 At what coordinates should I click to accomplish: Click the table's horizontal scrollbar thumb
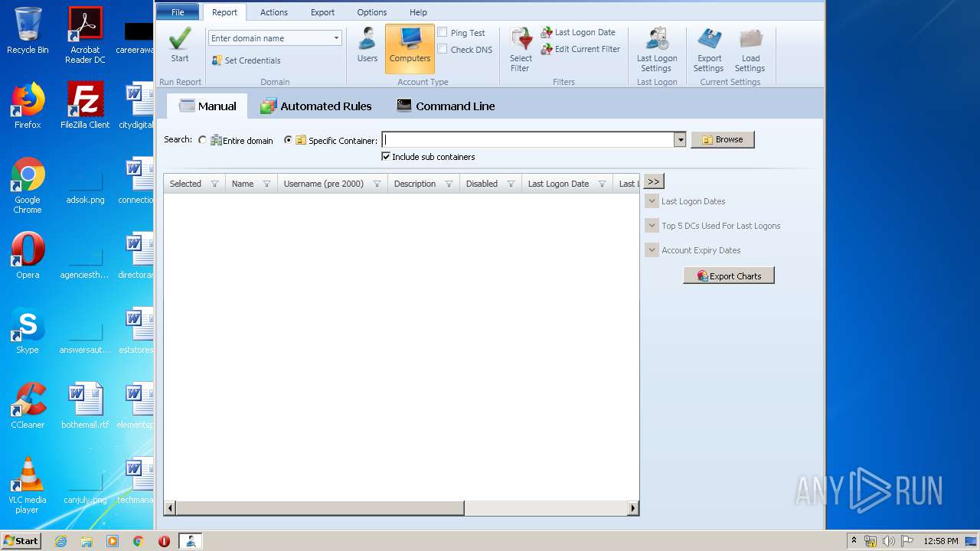320,507
